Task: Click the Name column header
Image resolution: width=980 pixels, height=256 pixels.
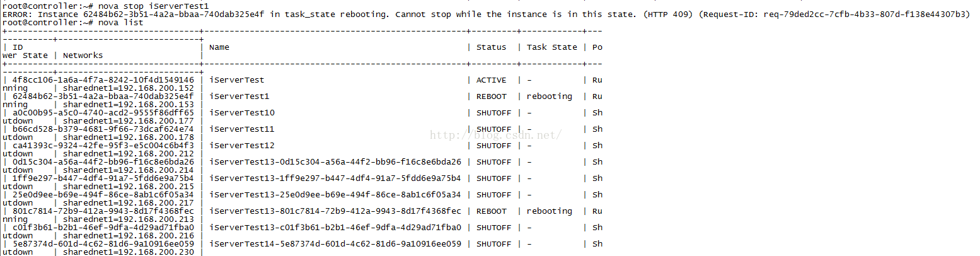Action: 219,47
